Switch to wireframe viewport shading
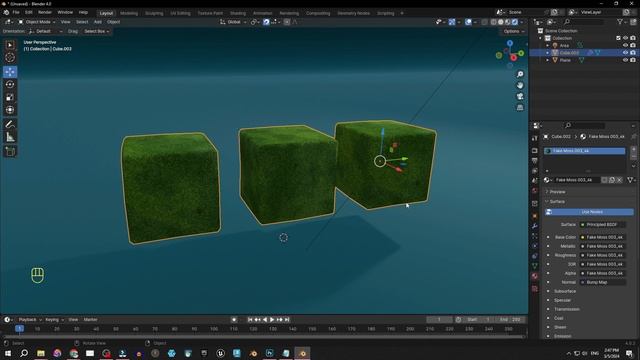 click(494, 22)
